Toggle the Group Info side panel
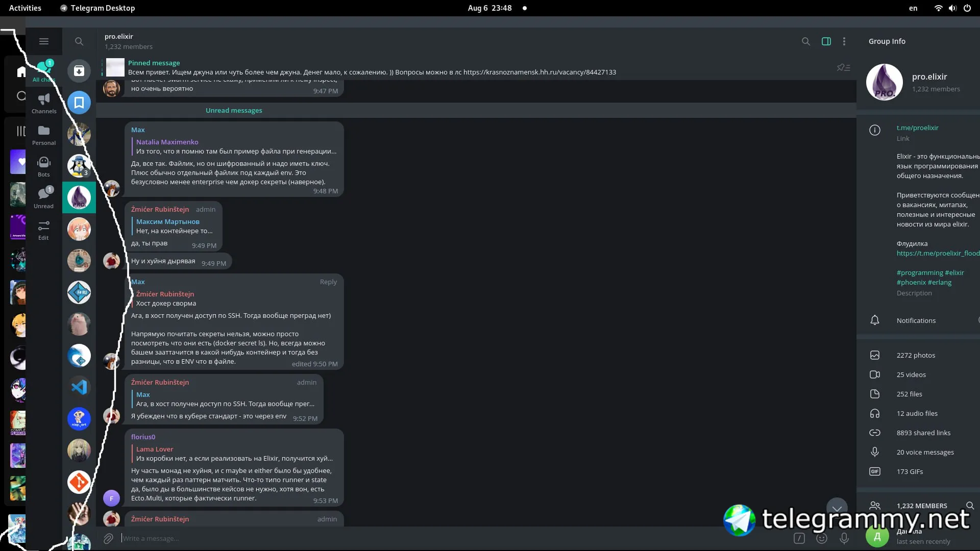This screenshot has width=980, height=551. [826, 41]
